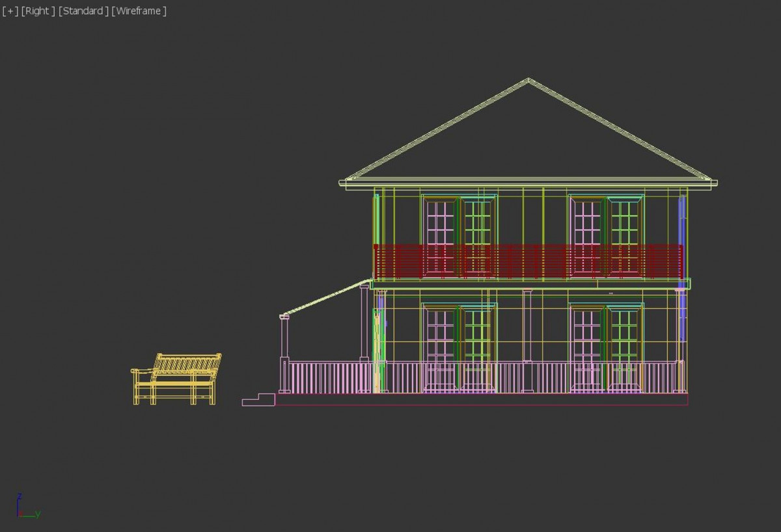Select the roof wireframe of the house

[x=528, y=134]
